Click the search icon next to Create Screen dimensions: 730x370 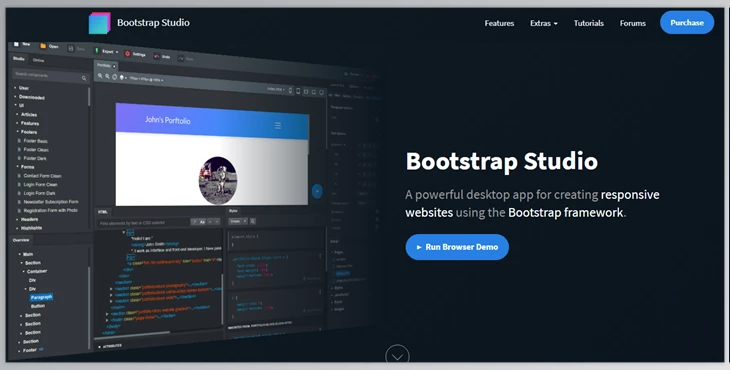[x=253, y=221]
